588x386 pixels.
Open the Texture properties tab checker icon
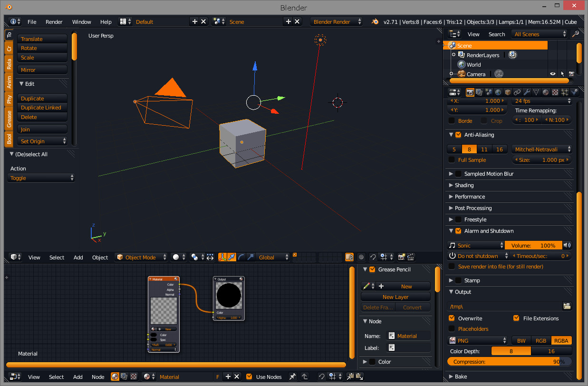[555, 92]
